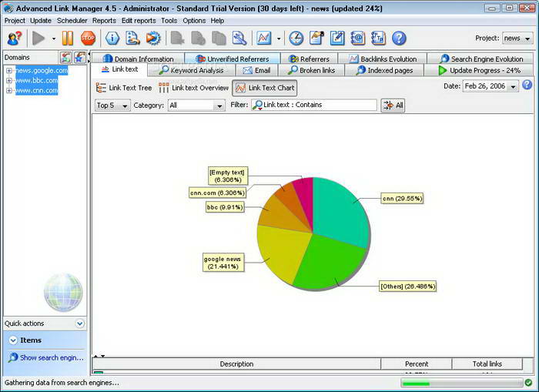This screenshot has width=539, height=392.
Task: Open help icon beside the Date field
Action: click(527, 85)
